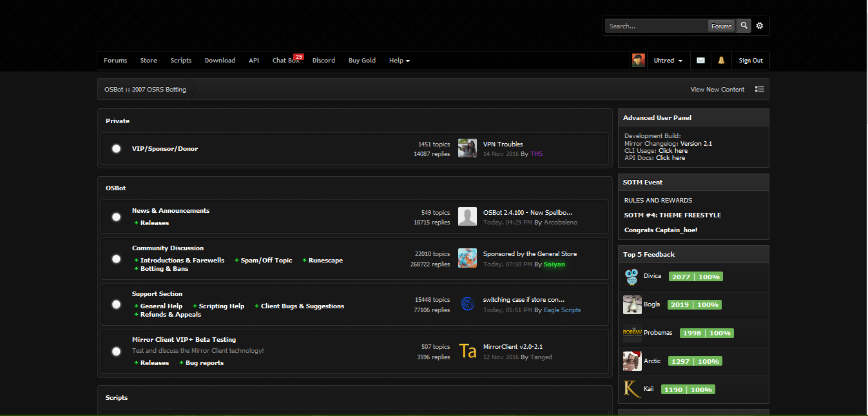Open Refunds & Appeals subforum
This screenshot has height=416, width=868.
pyautogui.click(x=171, y=315)
